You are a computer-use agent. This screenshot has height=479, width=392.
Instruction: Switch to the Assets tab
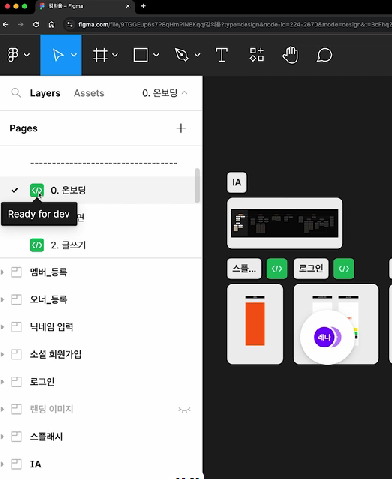(x=89, y=93)
